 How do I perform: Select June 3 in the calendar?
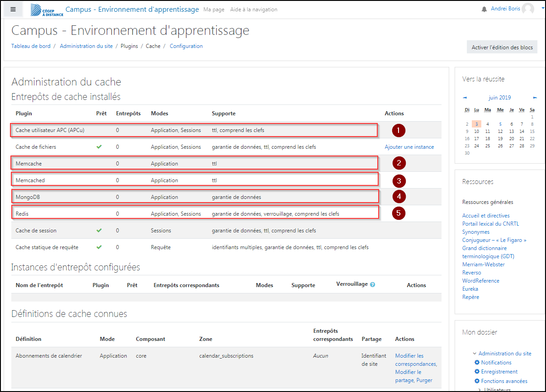[x=476, y=124]
